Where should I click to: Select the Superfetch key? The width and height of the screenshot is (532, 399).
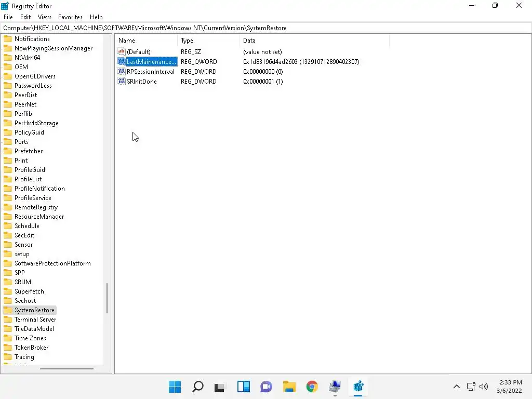click(x=29, y=291)
